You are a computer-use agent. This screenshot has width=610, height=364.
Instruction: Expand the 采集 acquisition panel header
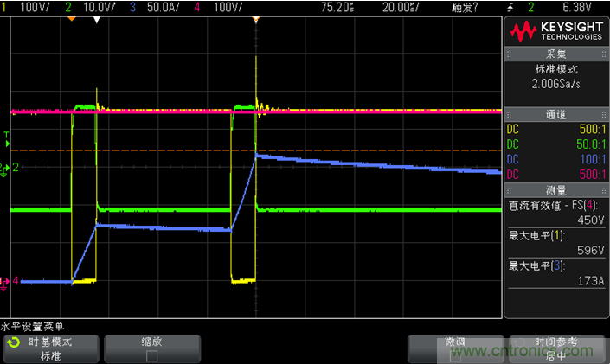coord(555,54)
